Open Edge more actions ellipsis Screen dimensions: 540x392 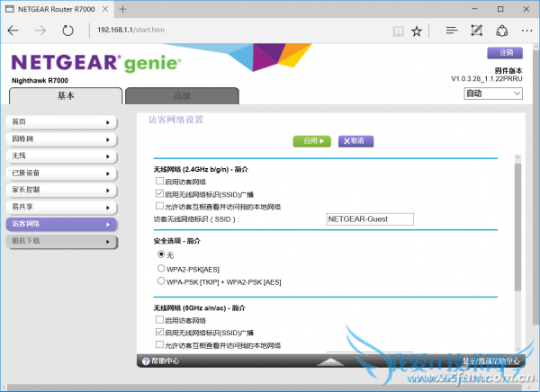526,31
